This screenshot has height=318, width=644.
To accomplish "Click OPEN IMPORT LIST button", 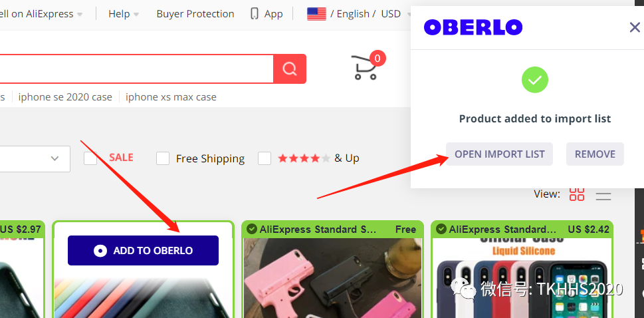I will tap(499, 154).
